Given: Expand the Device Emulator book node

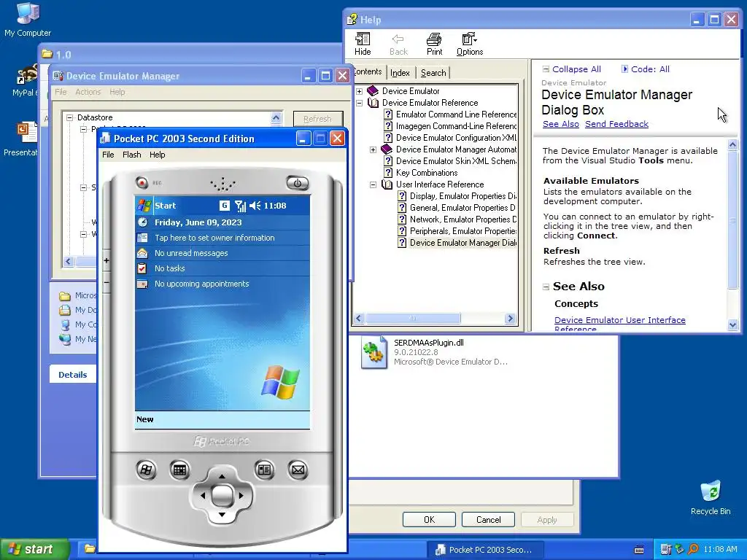Looking at the screenshot, I should [360, 91].
